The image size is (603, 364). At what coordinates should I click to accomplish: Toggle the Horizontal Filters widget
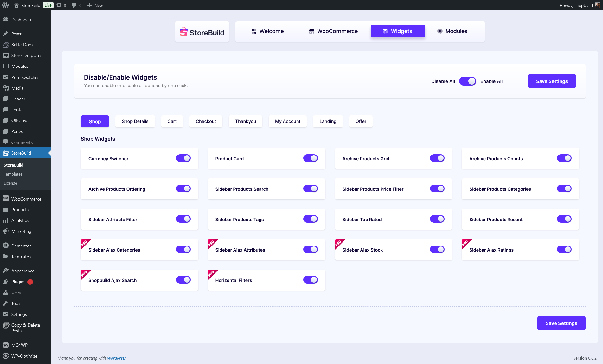[311, 280]
